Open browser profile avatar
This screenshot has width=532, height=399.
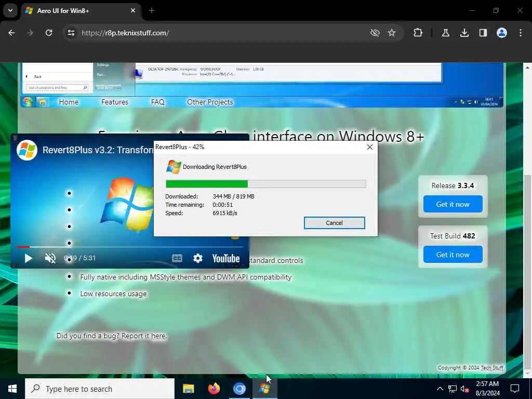502,33
